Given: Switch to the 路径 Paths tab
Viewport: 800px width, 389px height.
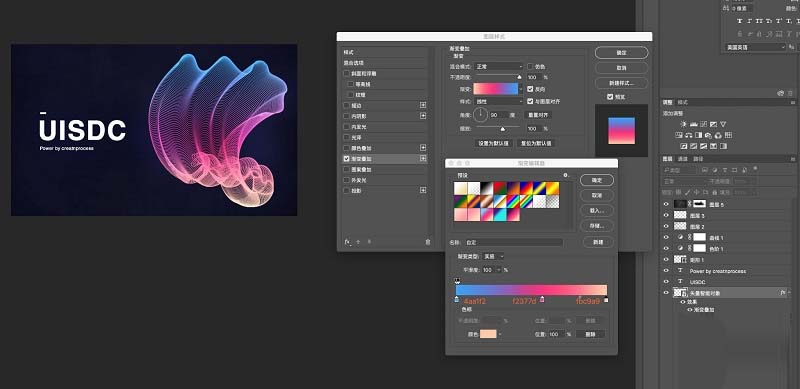Looking at the screenshot, I should (698, 159).
